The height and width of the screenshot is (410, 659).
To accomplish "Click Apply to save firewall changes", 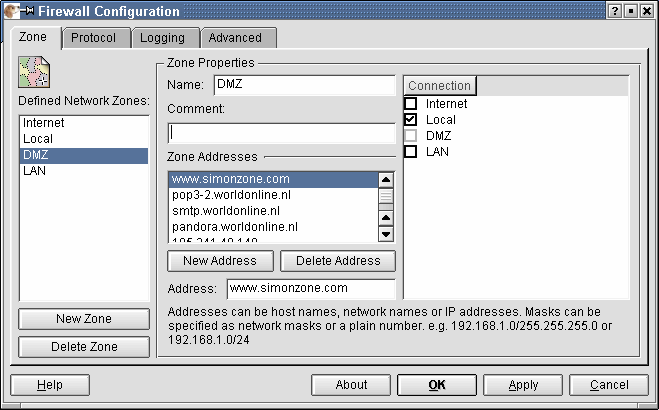I will click(523, 385).
